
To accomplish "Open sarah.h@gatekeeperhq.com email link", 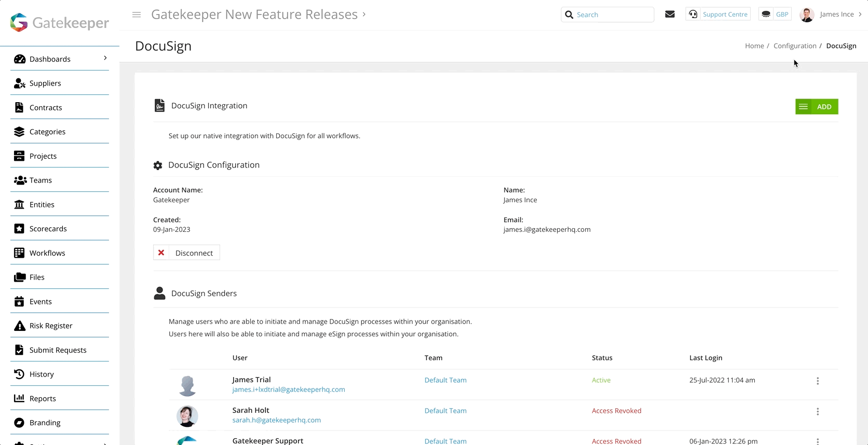I will tap(277, 420).
